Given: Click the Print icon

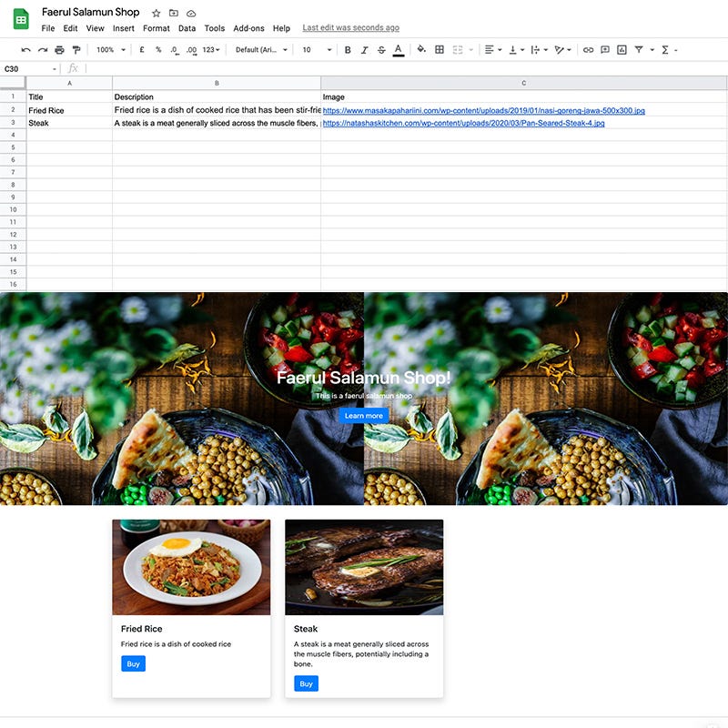Looking at the screenshot, I should pos(60,50).
